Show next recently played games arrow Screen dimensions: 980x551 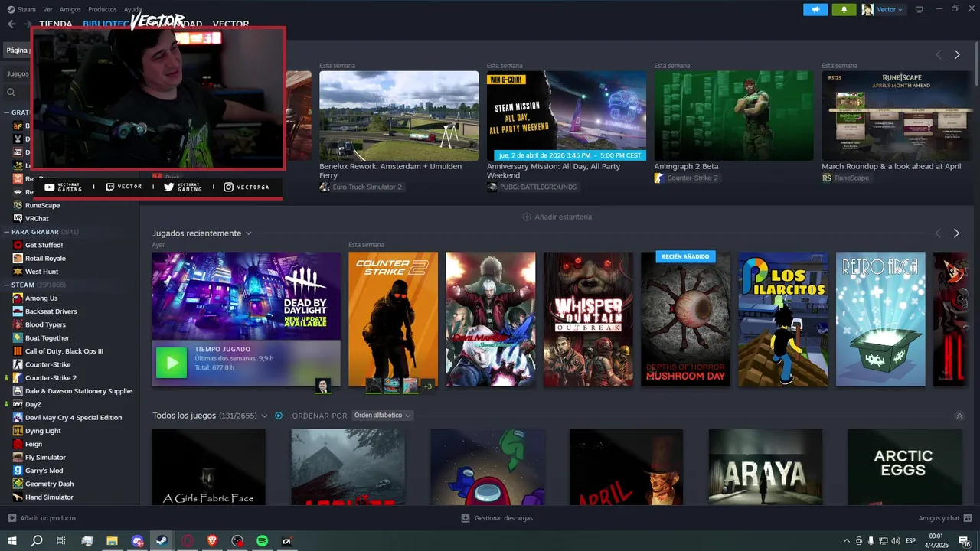click(956, 233)
